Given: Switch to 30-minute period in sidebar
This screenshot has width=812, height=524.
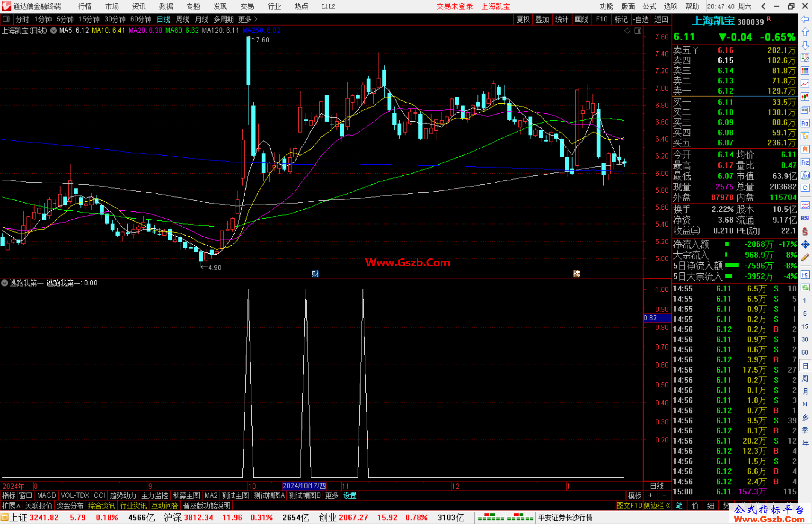Looking at the screenshot, I should pyautogui.click(x=804, y=339).
